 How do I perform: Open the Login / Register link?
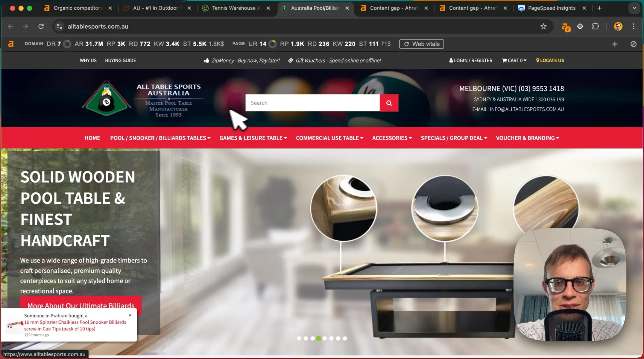pyautogui.click(x=471, y=60)
